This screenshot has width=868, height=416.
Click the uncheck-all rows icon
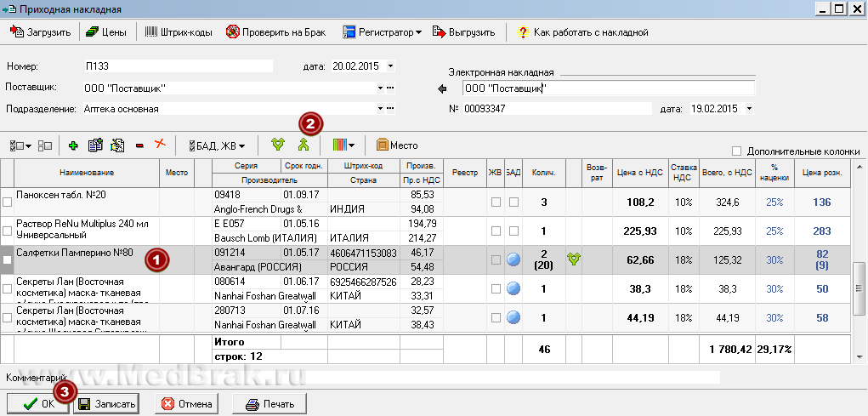point(45,145)
